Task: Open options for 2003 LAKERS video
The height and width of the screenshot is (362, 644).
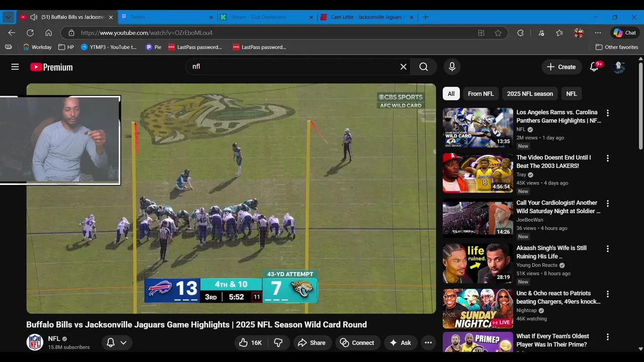Action: click(x=608, y=158)
